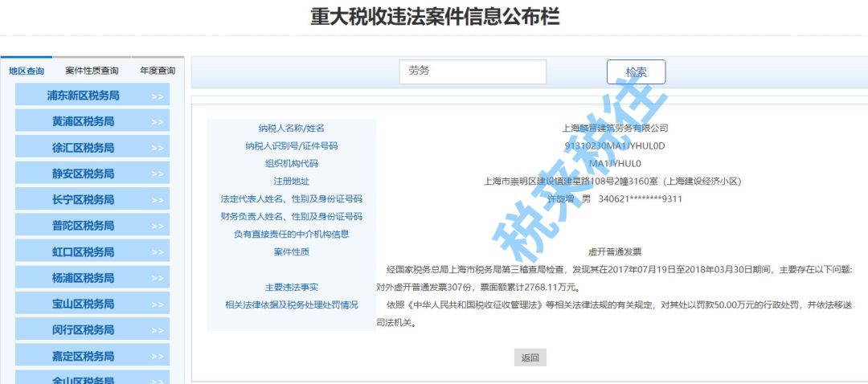The image size is (868, 384).
Task: Click the 案件性质 field label
Action: point(291,252)
